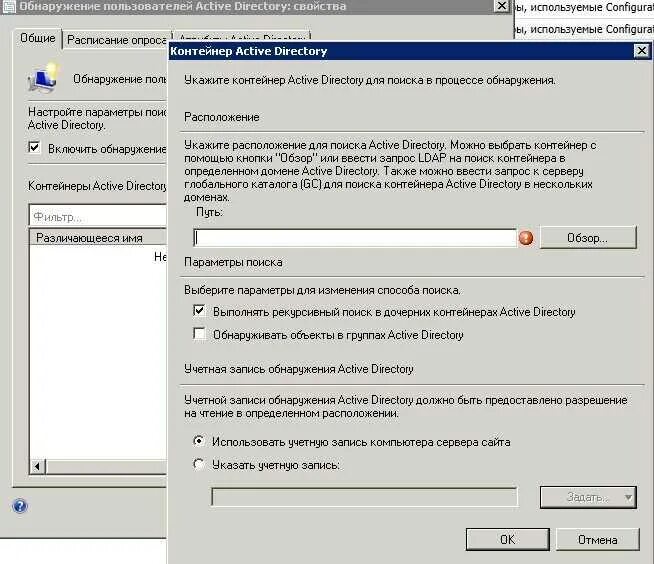Click the Фильтр filter field in properties window
This screenshot has width=654, height=564.
[x=98, y=217]
